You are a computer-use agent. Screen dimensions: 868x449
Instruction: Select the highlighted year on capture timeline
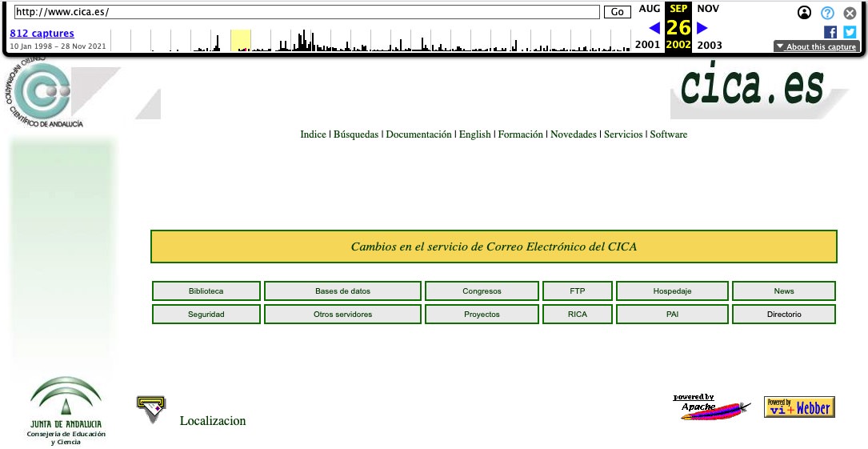point(240,40)
